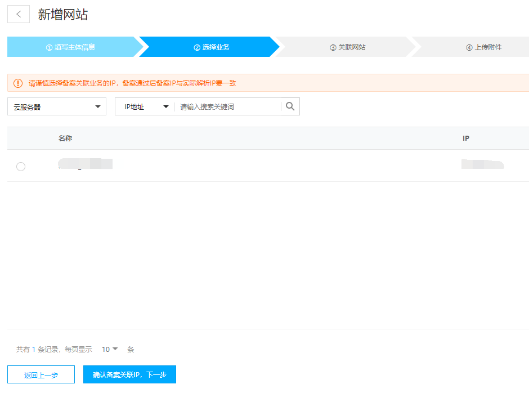The image size is (529, 420).
Task: Open the IP地址 search type dropdown
Action: (x=144, y=106)
